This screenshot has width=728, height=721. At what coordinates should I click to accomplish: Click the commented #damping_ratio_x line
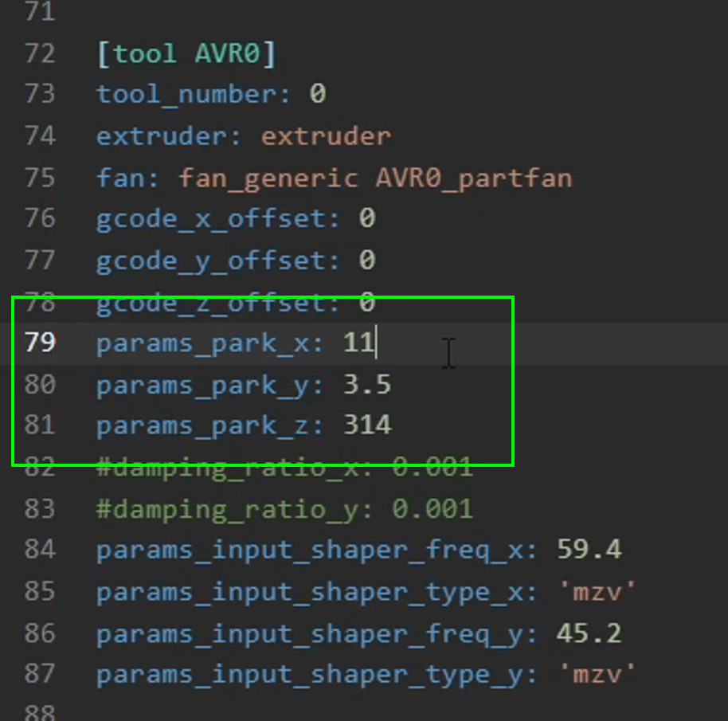click(284, 467)
